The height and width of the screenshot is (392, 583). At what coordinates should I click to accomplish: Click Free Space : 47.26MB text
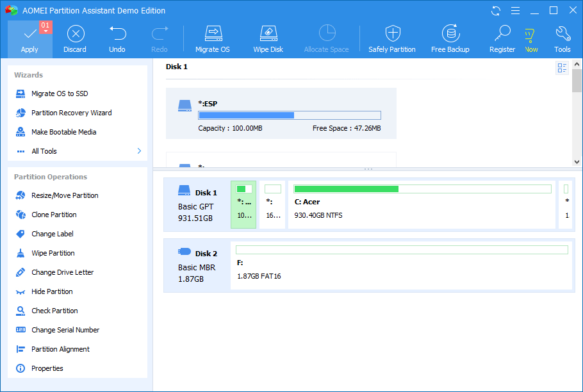click(x=347, y=128)
